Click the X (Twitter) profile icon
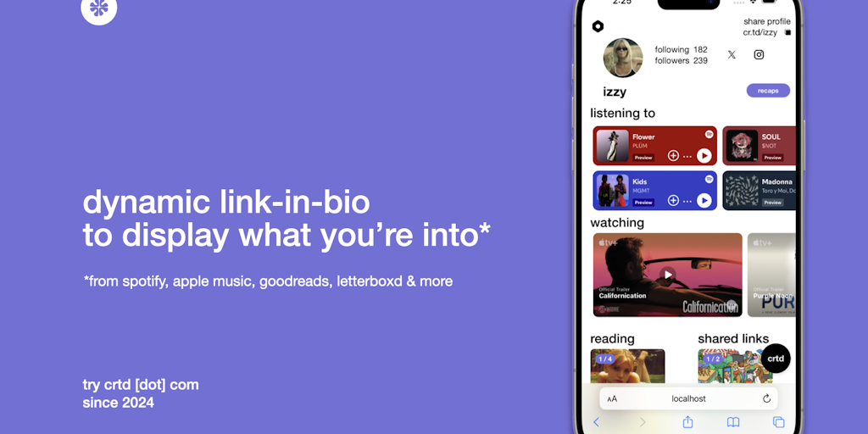Viewport: 868px width, 434px height. [732, 55]
